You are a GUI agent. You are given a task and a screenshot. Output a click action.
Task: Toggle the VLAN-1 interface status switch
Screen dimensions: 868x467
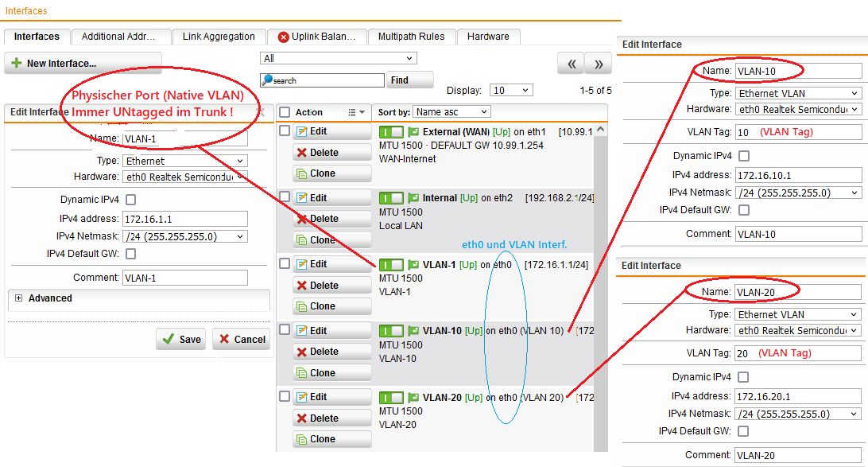(391, 264)
